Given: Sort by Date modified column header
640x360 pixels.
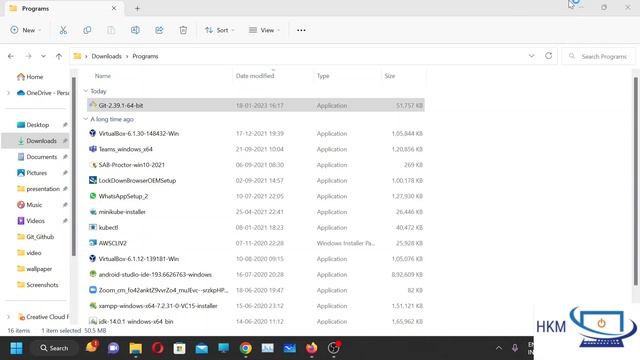Looking at the screenshot, I should 255,76.
